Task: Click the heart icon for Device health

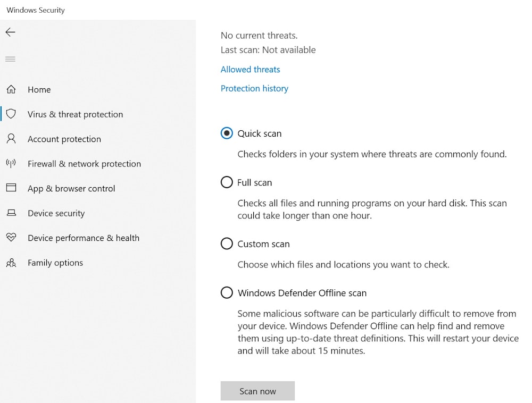Action: 11,238
